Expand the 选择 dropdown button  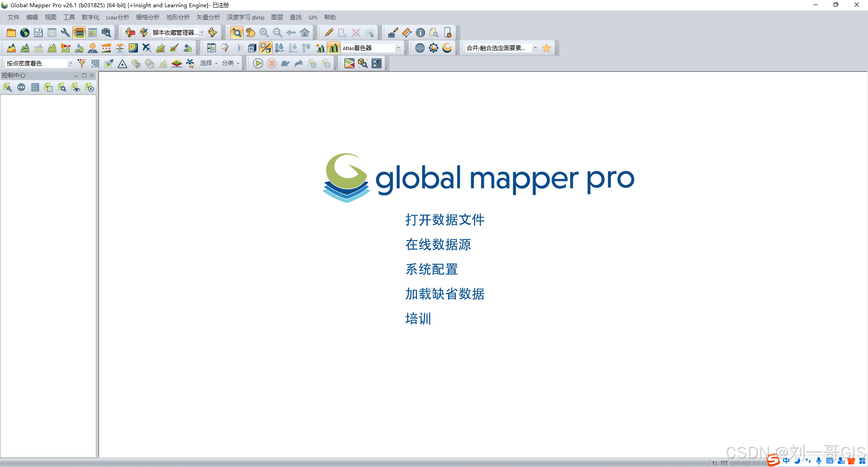coord(209,63)
